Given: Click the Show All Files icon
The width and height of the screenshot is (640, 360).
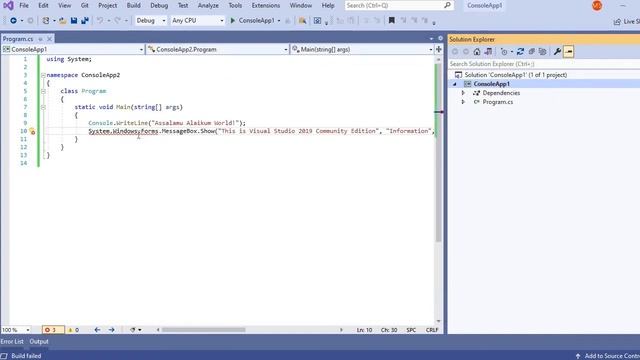Looking at the screenshot, I should [542, 52].
